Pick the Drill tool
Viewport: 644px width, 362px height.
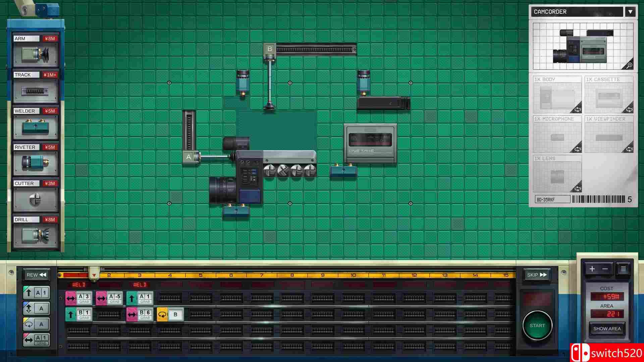(x=36, y=235)
